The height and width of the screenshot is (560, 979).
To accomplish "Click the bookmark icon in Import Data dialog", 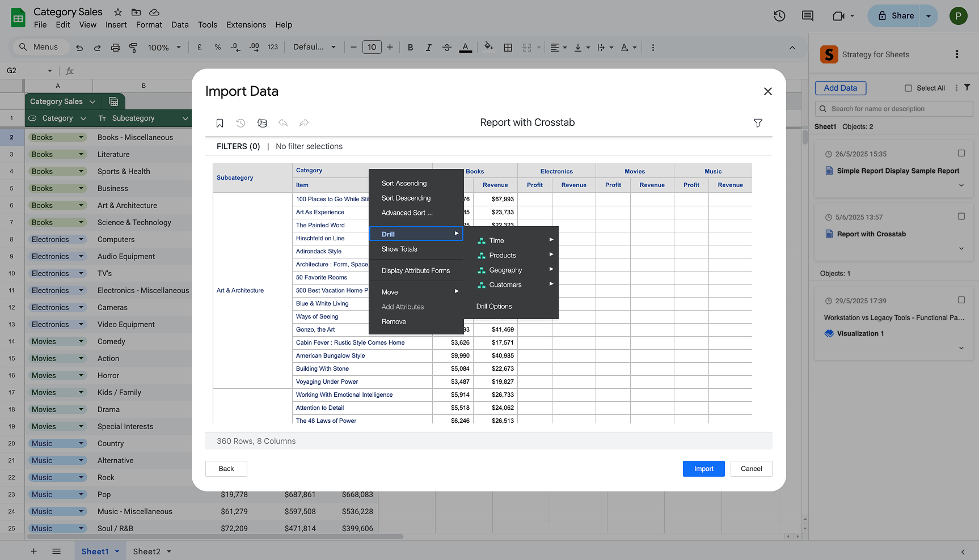I will pos(220,123).
